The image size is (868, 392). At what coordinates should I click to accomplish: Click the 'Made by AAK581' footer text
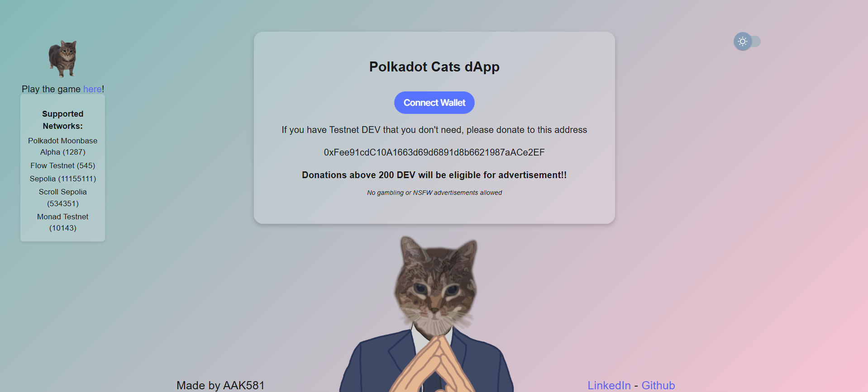point(220,385)
